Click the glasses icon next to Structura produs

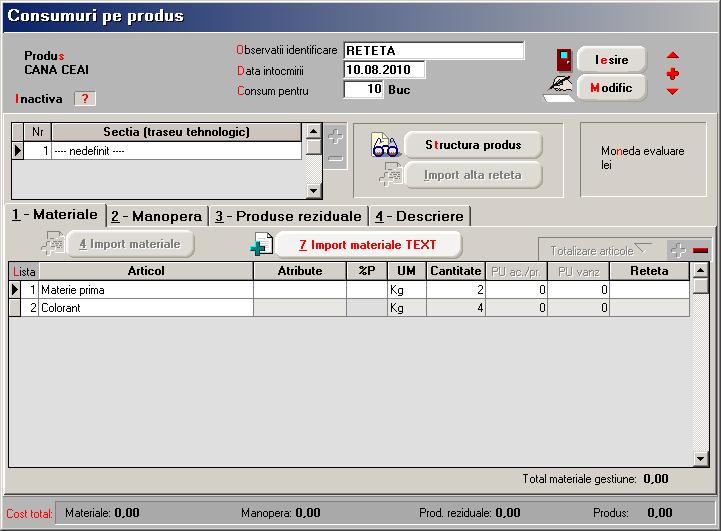point(385,145)
